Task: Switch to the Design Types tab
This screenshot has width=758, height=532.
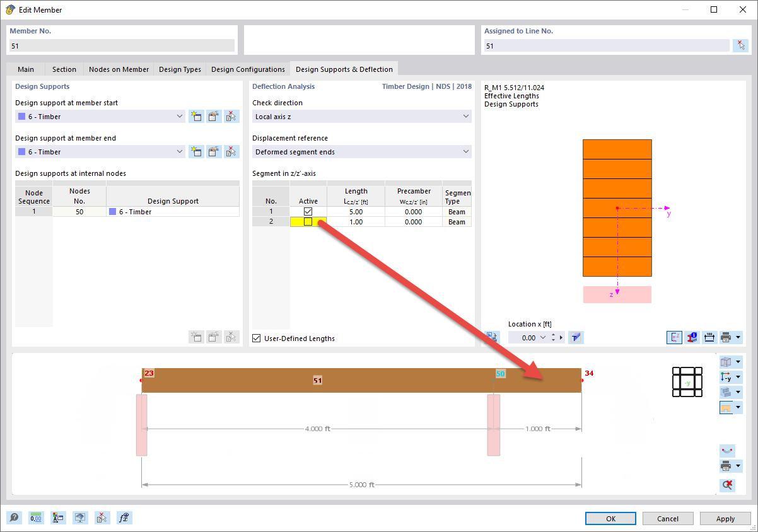Action: coord(179,69)
